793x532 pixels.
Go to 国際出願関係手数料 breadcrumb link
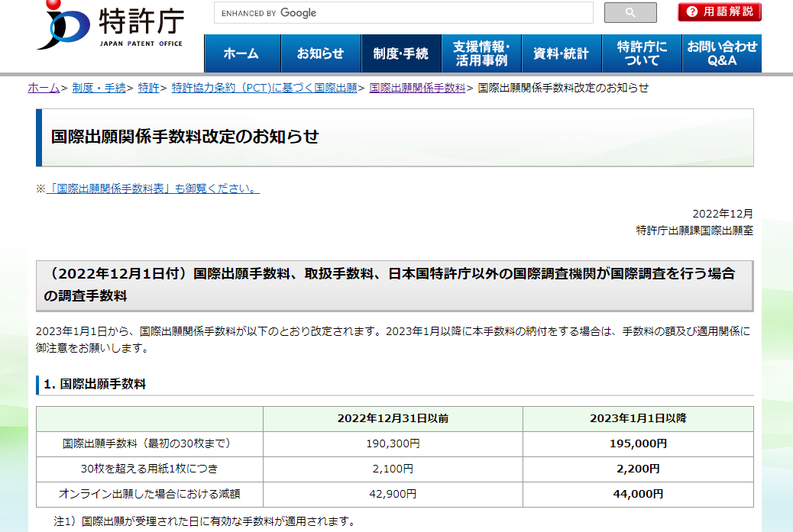click(417, 88)
